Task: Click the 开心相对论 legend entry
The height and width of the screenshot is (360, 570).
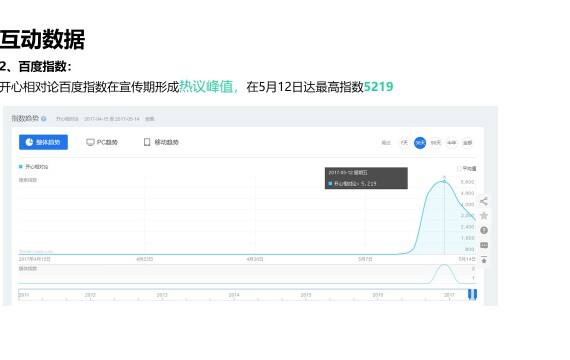Action: [33, 167]
